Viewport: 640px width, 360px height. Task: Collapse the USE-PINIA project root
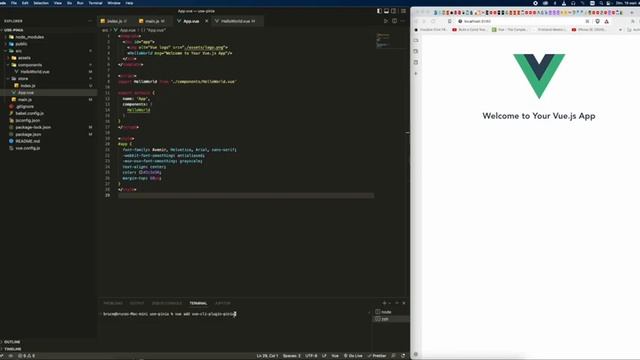click(13, 30)
